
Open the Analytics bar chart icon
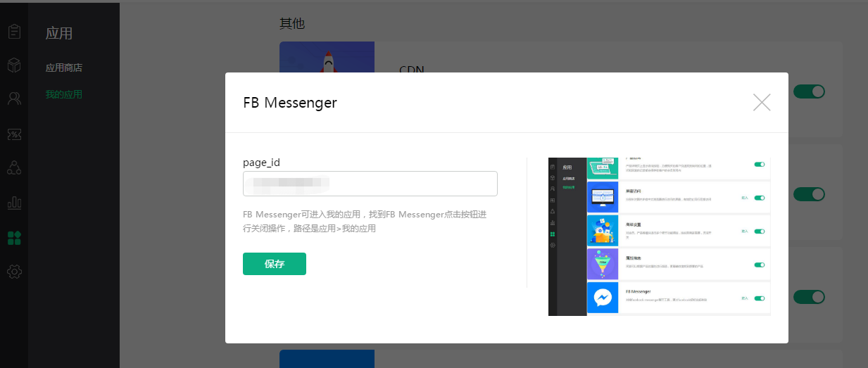click(x=14, y=203)
